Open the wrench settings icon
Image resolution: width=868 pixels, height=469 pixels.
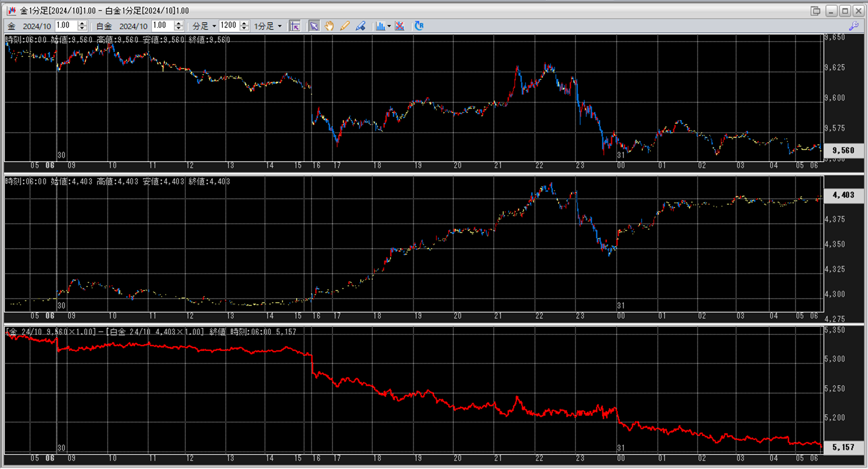tap(854, 26)
